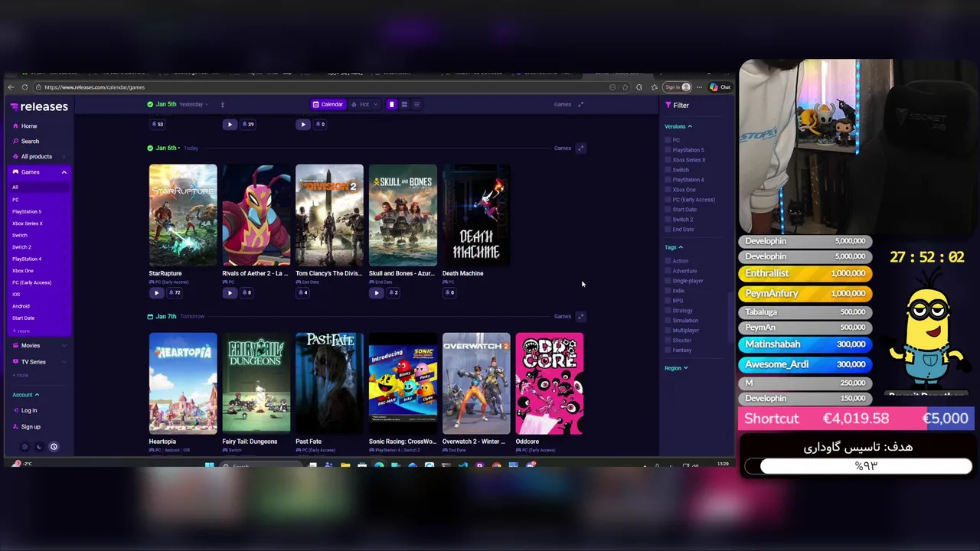Screen dimensions: 980x551
Task: Collapse the Versions filter section
Action: tap(678, 126)
